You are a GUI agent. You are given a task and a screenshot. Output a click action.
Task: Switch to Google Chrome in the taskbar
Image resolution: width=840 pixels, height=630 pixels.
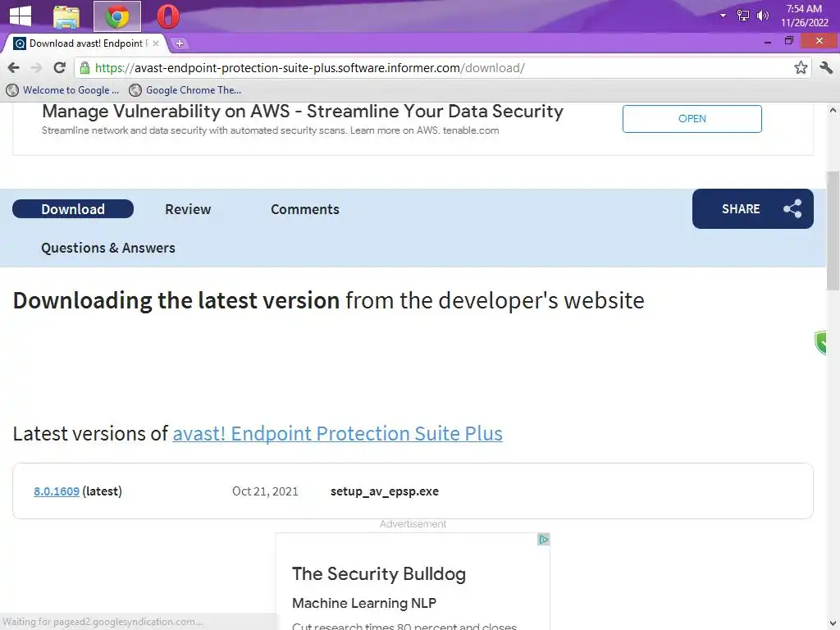pyautogui.click(x=117, y=16)
